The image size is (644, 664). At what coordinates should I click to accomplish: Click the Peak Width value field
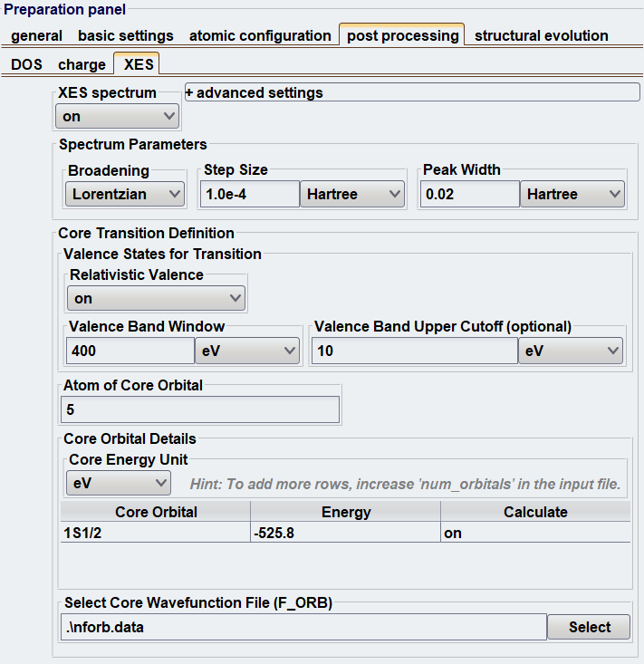470,194
